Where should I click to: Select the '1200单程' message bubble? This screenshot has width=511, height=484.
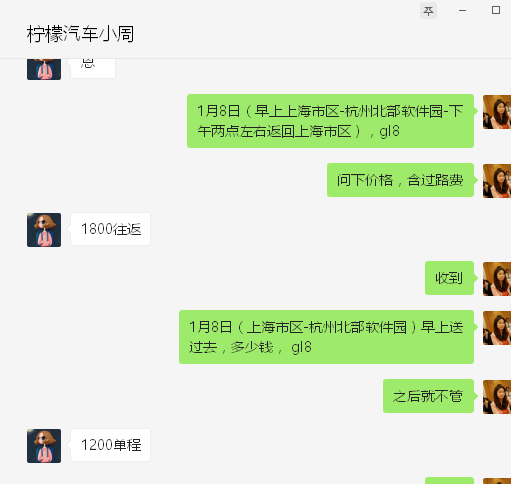point(111,445)
